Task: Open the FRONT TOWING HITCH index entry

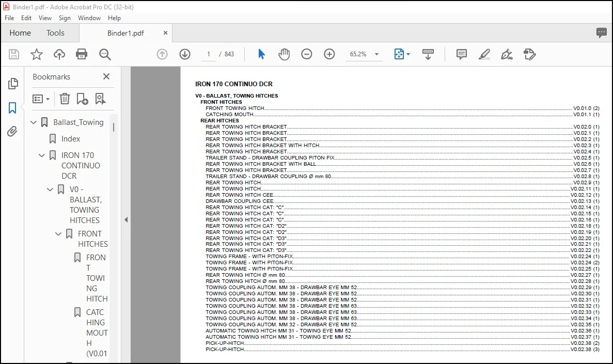Action: pyautogui.click(x=402, y=108)
